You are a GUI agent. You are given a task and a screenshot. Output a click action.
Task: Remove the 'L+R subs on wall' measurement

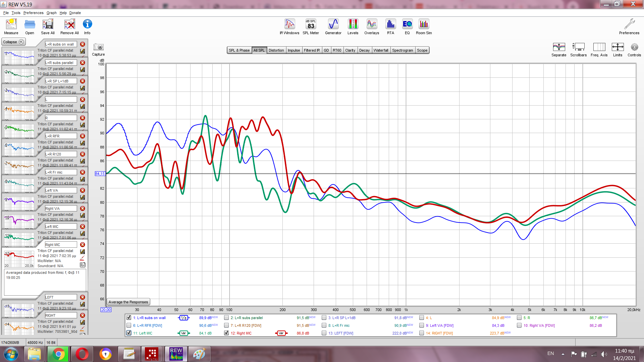83,44
